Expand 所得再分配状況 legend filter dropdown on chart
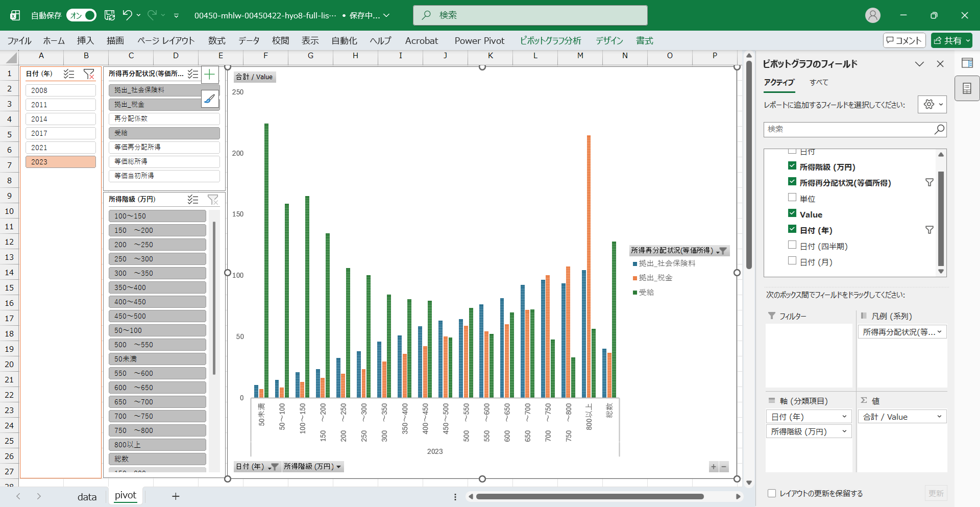Viewport: 980px width, 507px height. (722, 251)
